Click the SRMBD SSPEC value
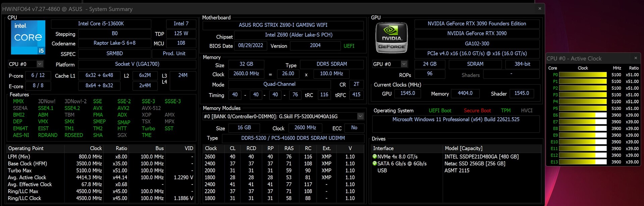This screenshot has width=644, height=206. tap(115, 53)
